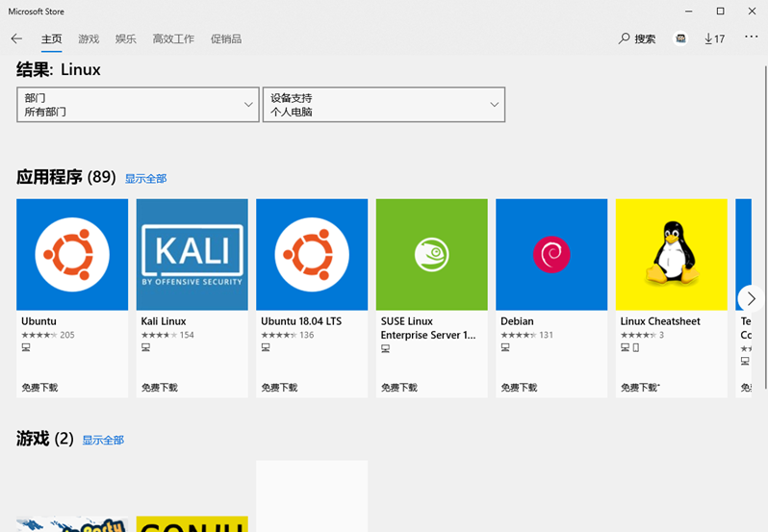The height and width of the screenshot is (532, 768).
Task: Advance the apps carousel with right chevron
Action: [751, 298]
